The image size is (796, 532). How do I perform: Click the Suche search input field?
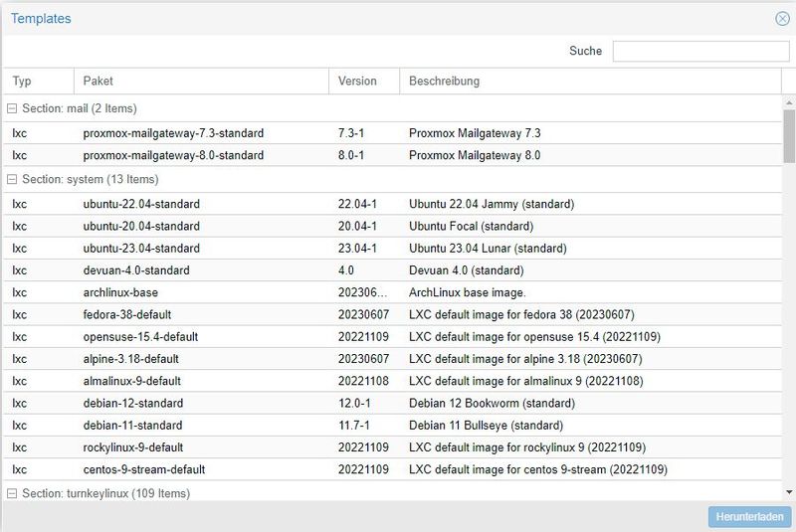700,52
